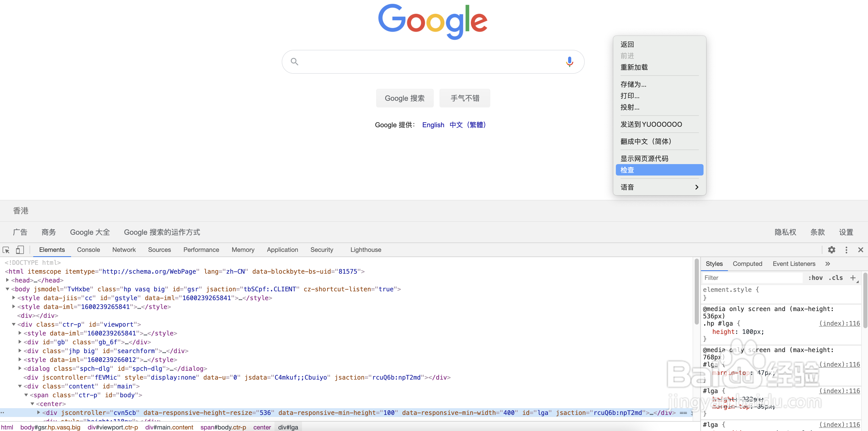Screen dimensions: 868x431
Task: Switch language to English link
Action: click(x=433, y=125)
